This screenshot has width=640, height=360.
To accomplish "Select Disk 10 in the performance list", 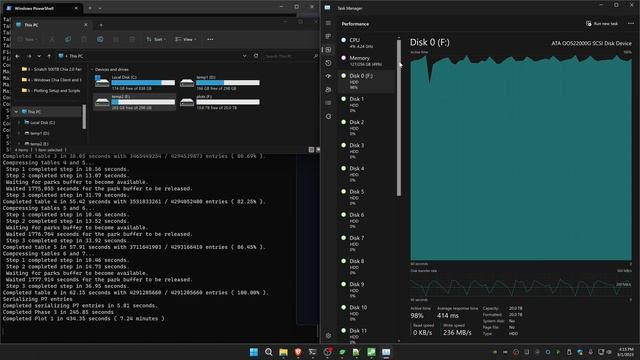I will (367, 313).
